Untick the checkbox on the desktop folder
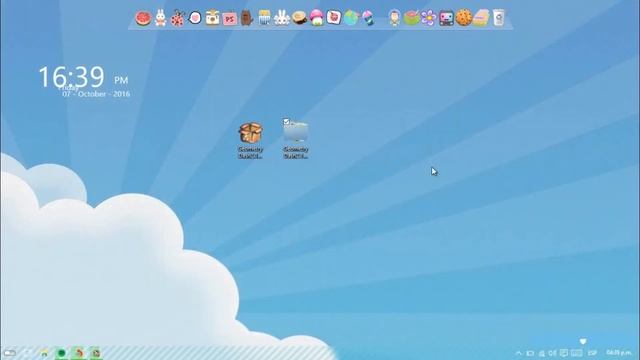 [x=286, y=122]
